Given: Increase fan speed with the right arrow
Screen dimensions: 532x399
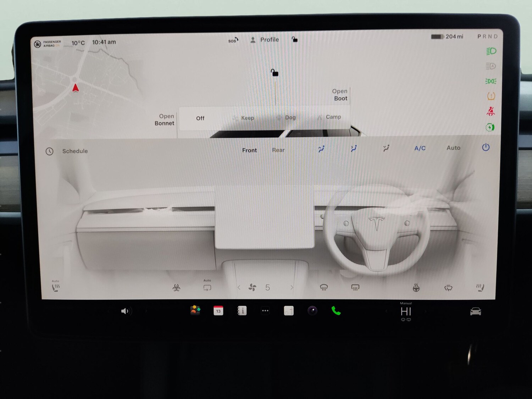Looking at the screenshot, I should click(x=292, y=288).
